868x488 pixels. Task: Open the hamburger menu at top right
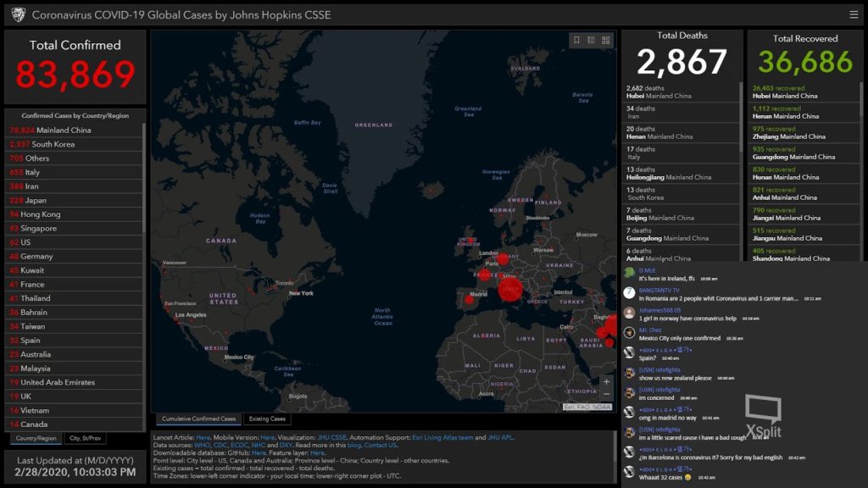click(855, 14)
